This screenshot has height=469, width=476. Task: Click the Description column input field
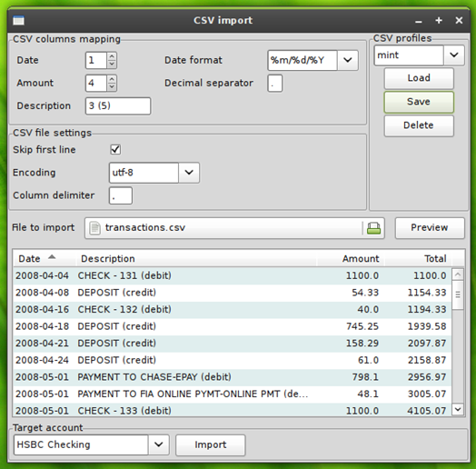pyautogui.click(x=118, y=106)
